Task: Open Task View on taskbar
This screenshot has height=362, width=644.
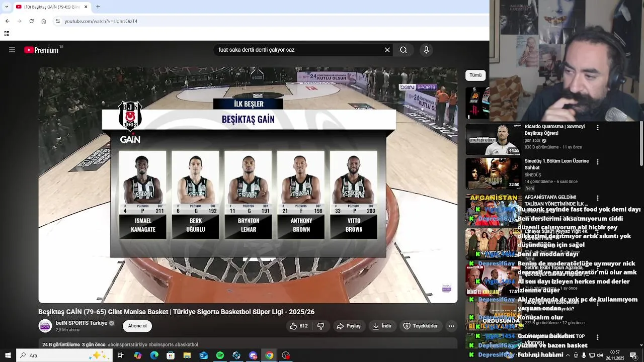Action: click(x=121, y=355)
